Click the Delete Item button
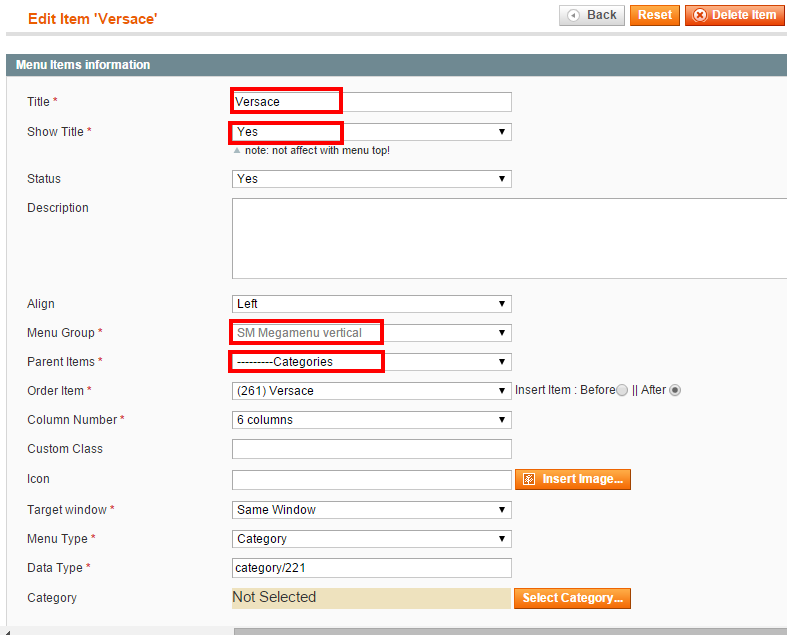The height and width of the screenshot is (635, 787). [735, 15]
